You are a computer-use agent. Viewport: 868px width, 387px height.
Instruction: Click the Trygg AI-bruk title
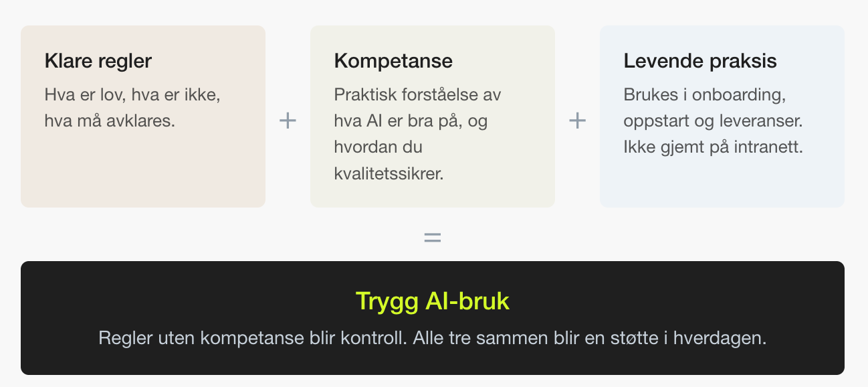coord(433,301)
